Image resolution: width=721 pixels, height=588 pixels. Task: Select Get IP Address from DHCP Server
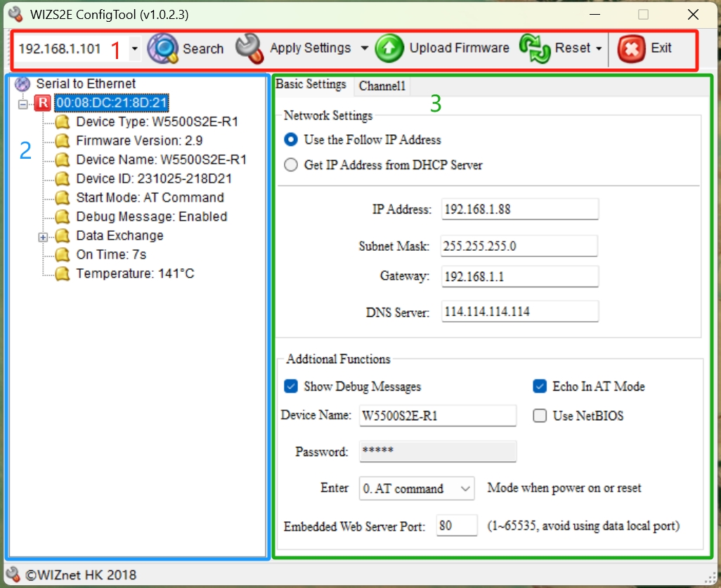[290, 165]
